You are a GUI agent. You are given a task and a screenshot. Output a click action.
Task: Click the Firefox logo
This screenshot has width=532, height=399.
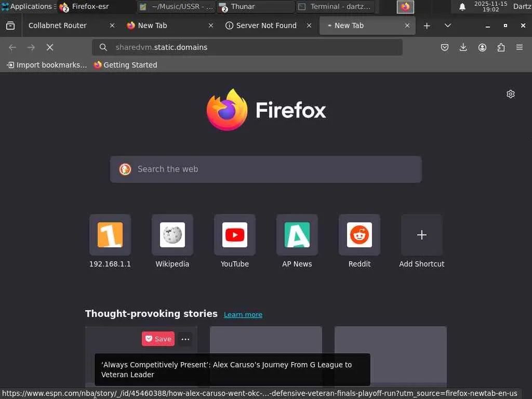tap(266, 110)
